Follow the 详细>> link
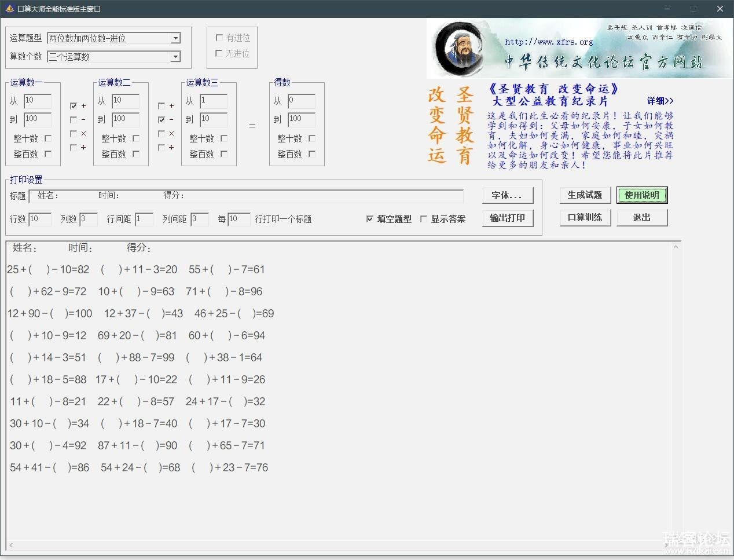 pyautogui.click(x=660, y=101)
